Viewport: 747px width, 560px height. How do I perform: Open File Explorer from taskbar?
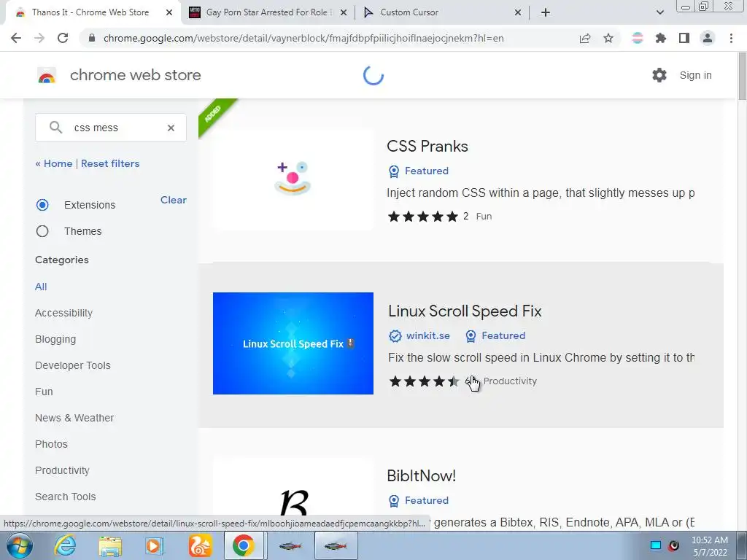[110, 545]
